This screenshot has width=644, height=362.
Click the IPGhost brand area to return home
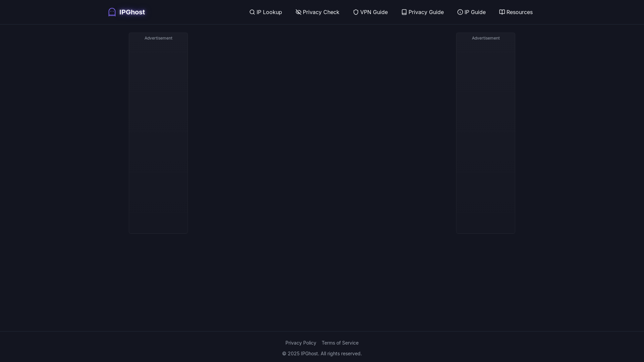click(126, 12)
